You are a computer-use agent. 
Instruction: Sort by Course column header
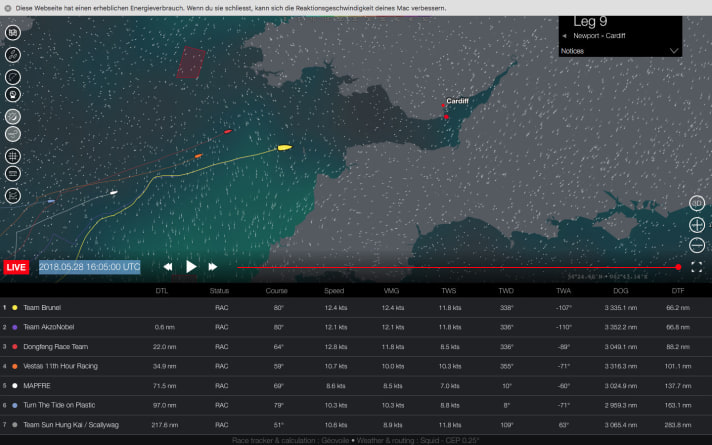tap(277, 291)
